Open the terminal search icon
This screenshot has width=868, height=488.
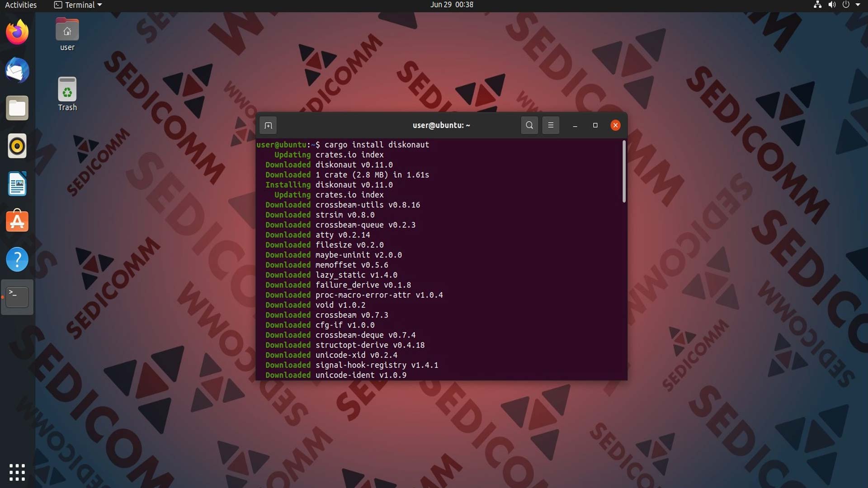click(529, 125)
